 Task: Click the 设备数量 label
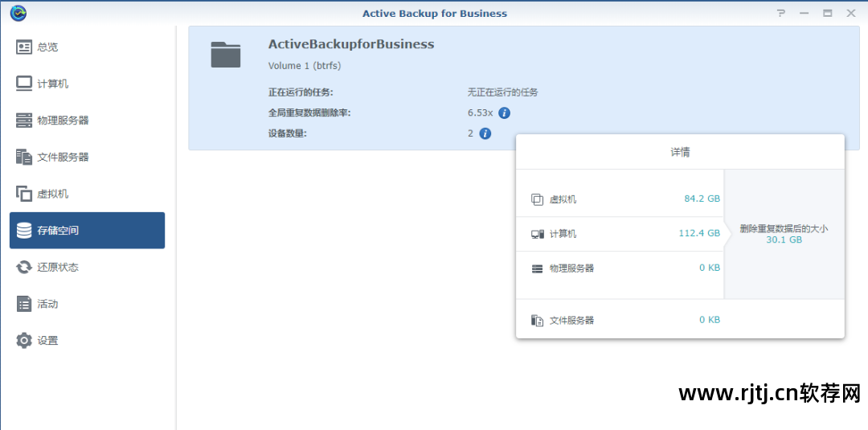287,133
